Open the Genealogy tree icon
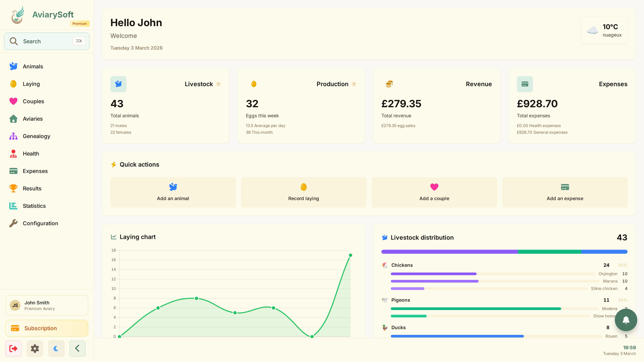Image resolution: width=644 pixels, height=362 pixels. coord(13,136)
